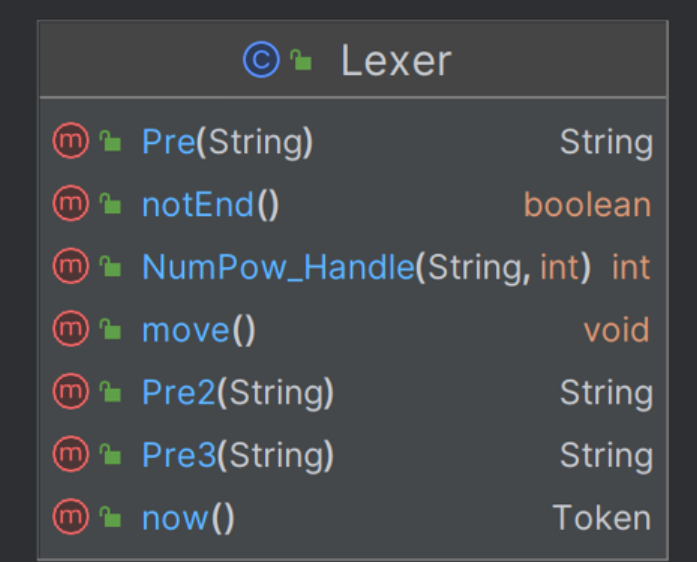This screenshot has width=697, height=562.
Task: Select the NumPow_Handle method name
Action: (278, 268)
